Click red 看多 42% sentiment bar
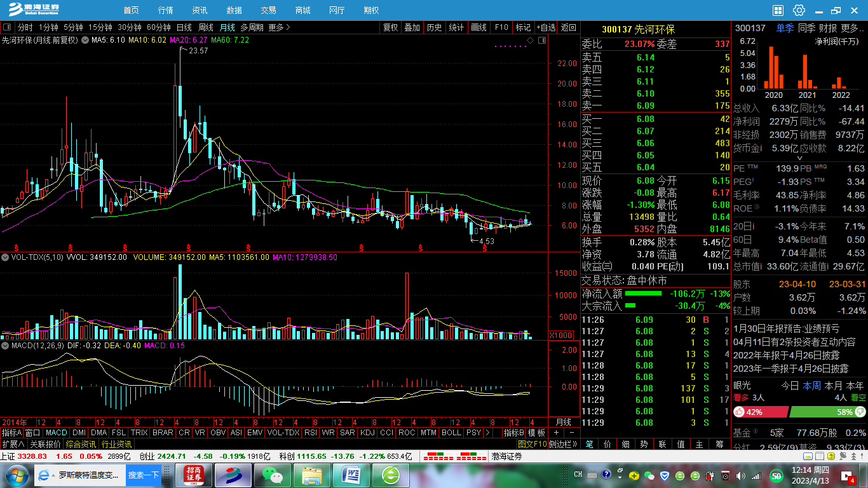Screen dimensions: 868x488 pos(761,412)
